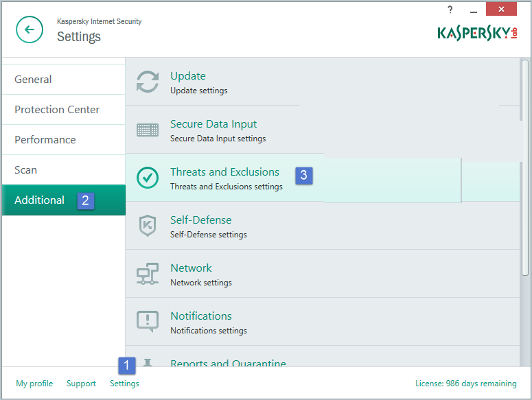This screenshot has width=532, height=400.
Task: Click the "Kaspersky Internet Security" title text
Action: 99,21
